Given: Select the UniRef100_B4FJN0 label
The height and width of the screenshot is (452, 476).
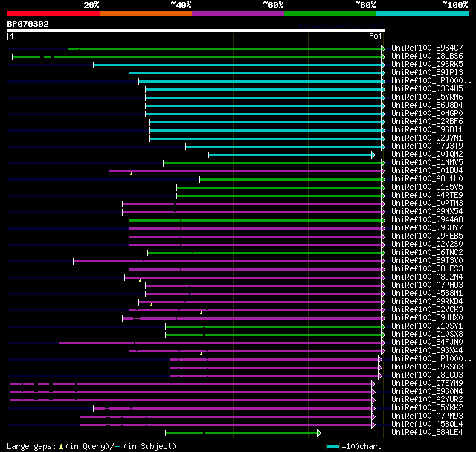Looking at the screenshot, I should click(427, 343).
